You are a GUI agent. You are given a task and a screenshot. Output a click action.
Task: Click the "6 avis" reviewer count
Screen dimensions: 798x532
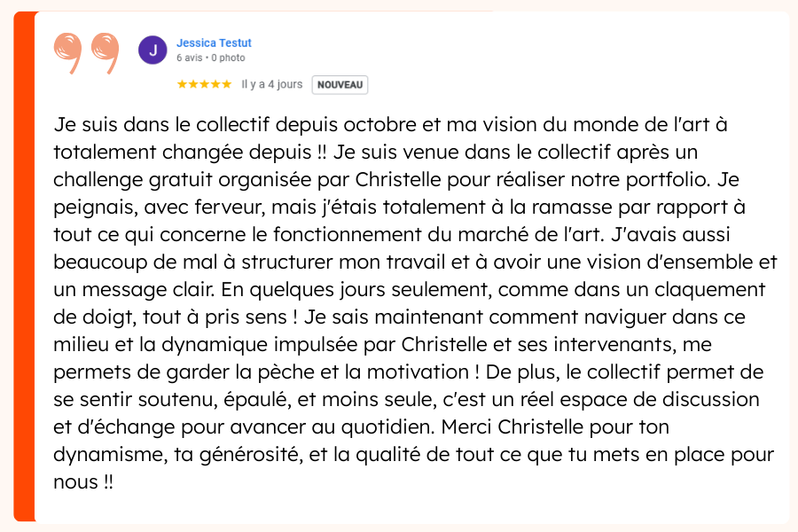189,58
